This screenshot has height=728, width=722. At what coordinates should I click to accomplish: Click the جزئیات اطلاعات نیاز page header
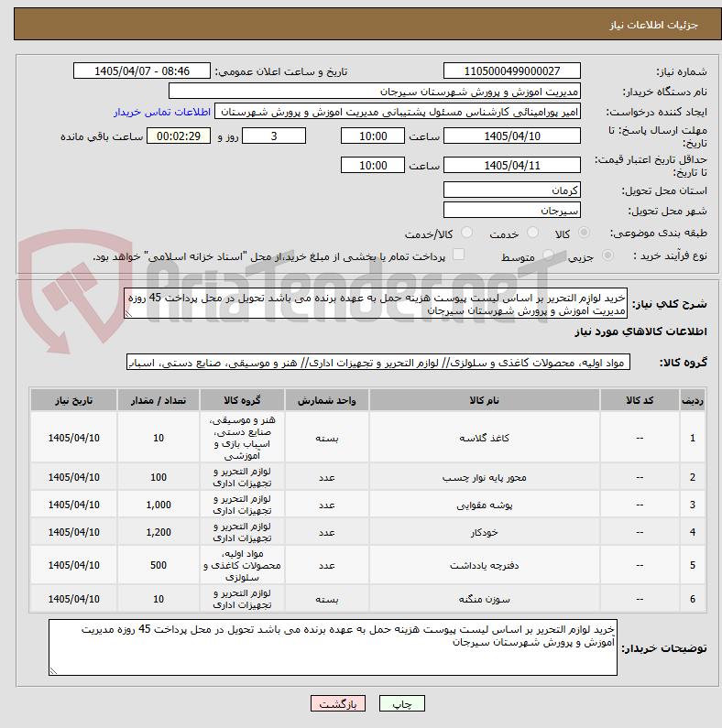tap(653, 25)
